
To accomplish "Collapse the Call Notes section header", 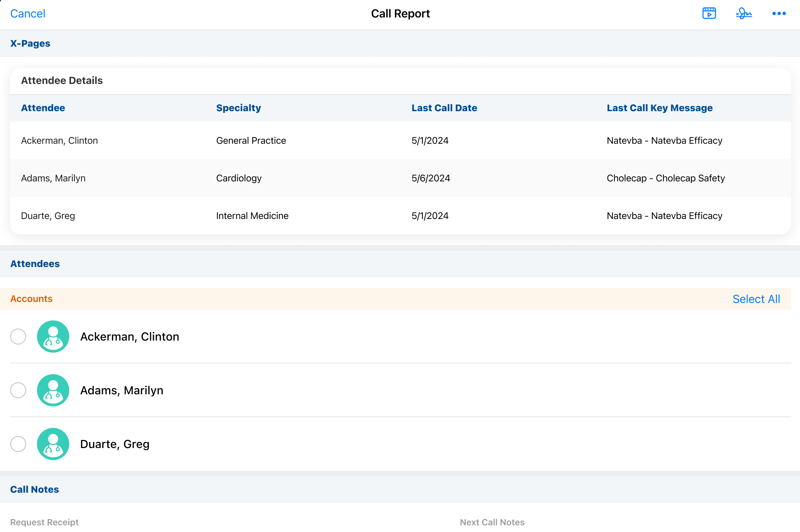I will (34, 489).
